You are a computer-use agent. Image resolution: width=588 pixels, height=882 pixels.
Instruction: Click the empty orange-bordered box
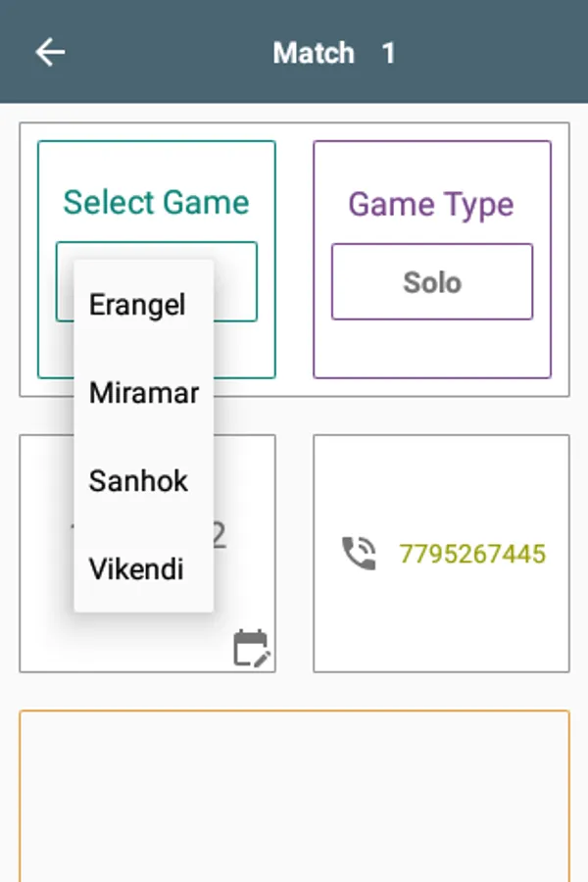(x=294, y=794)
